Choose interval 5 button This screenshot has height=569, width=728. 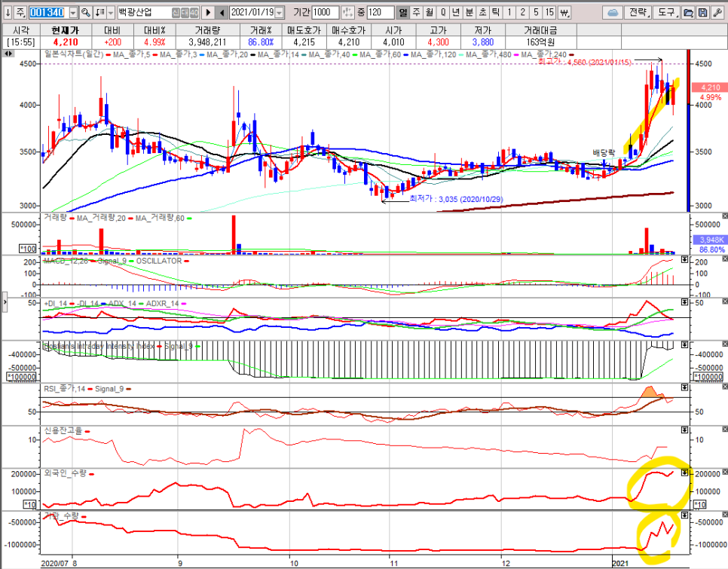click(537, 12)
